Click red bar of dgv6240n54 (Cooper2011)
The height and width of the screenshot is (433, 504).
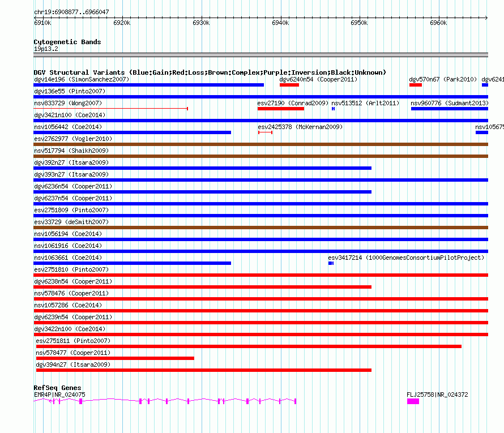pyautogui.click(x=289, y=85)
